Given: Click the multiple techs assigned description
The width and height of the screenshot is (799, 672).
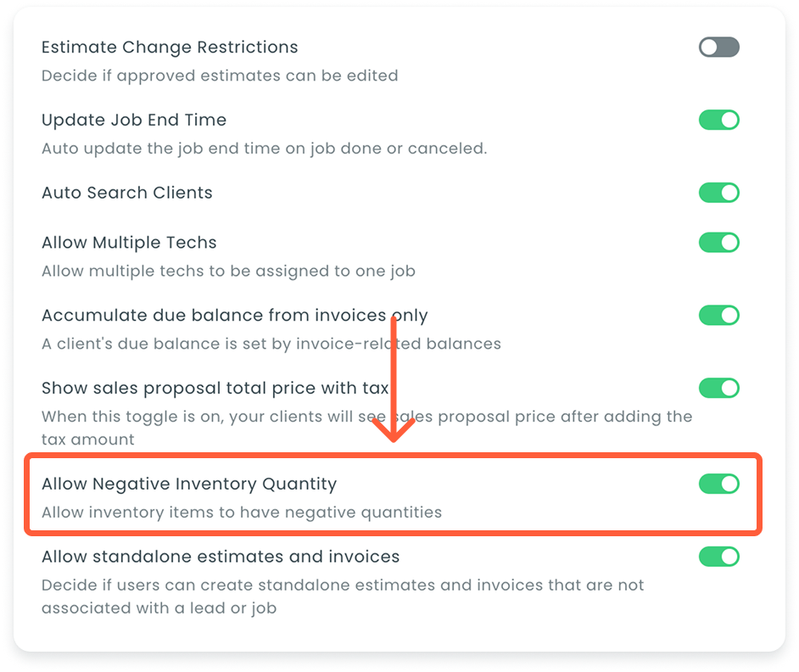Looking at the screenshot, I should click(x=228, y=272).
